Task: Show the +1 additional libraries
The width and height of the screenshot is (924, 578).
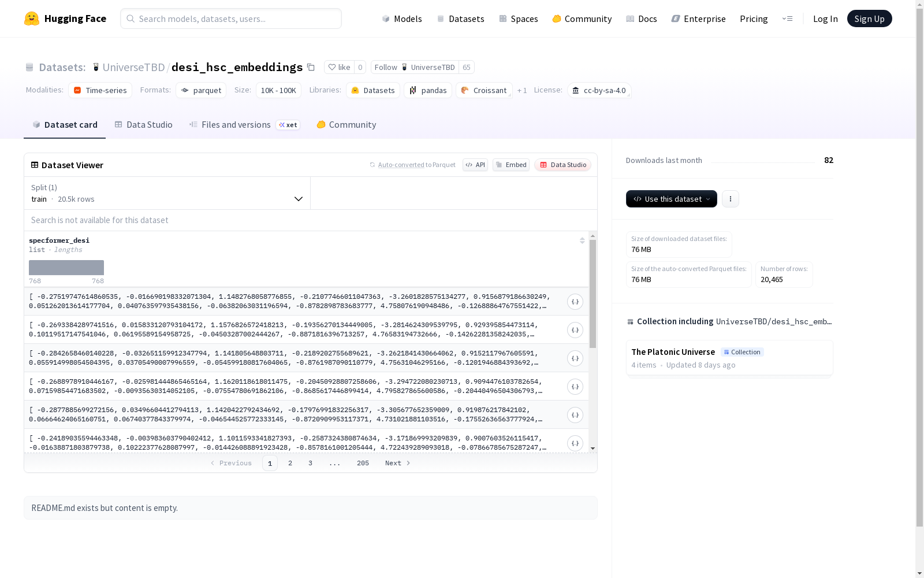Action: 522,90
